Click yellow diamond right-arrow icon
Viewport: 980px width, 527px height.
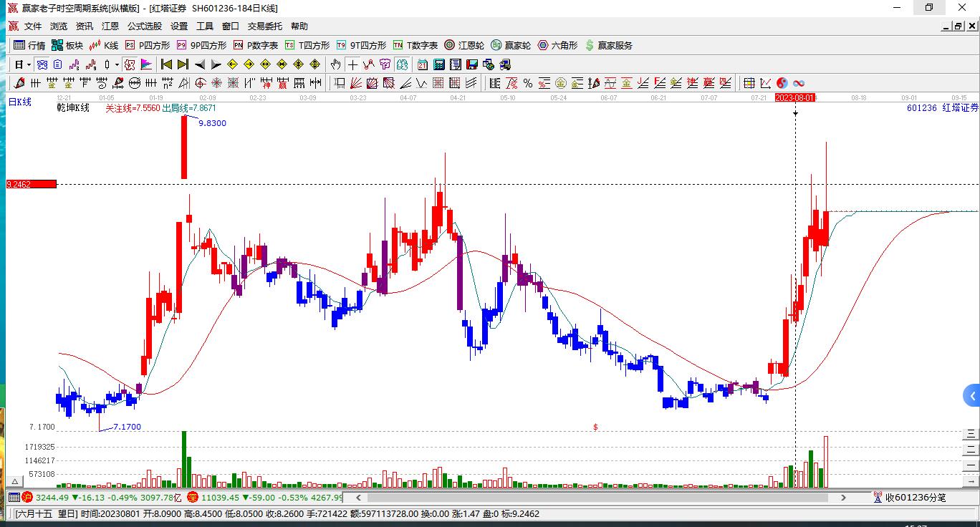tap(249, 64)
